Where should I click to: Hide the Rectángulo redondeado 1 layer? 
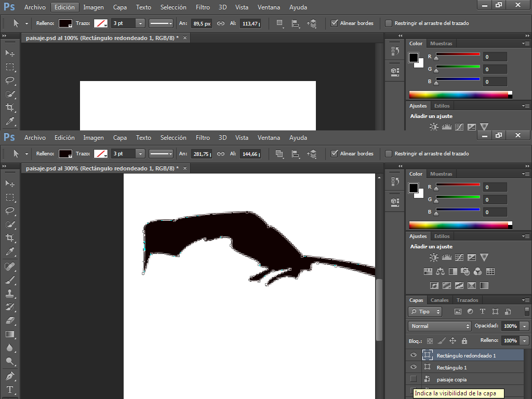(413, 355)
